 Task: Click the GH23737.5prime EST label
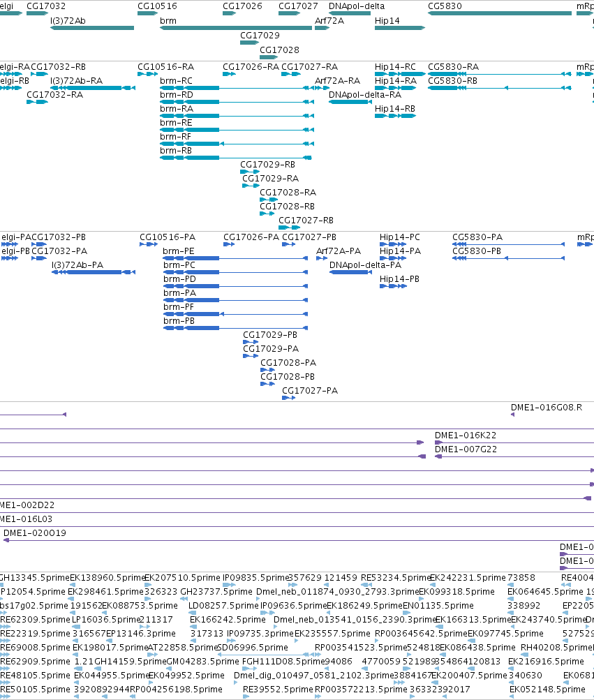[216, 592]
